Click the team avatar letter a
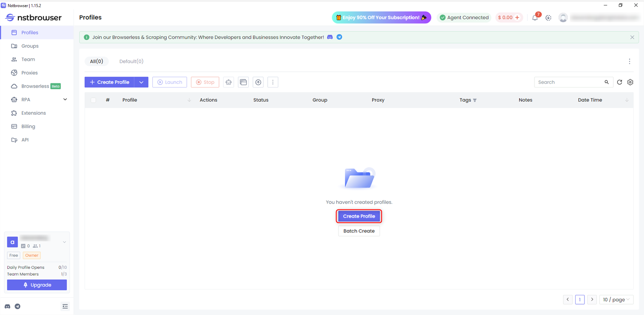This screenshot has height=315, width=644. tap(13, 242)
